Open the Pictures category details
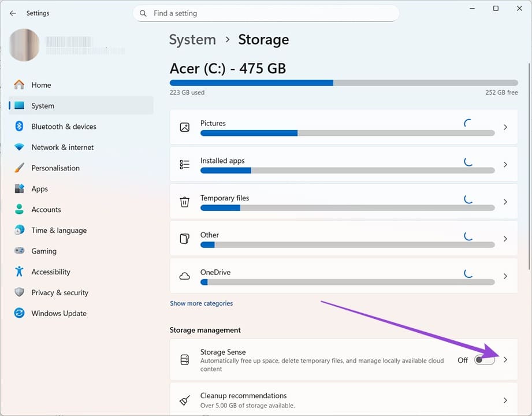Screen dimensions: 532x416 pos(505,127)
